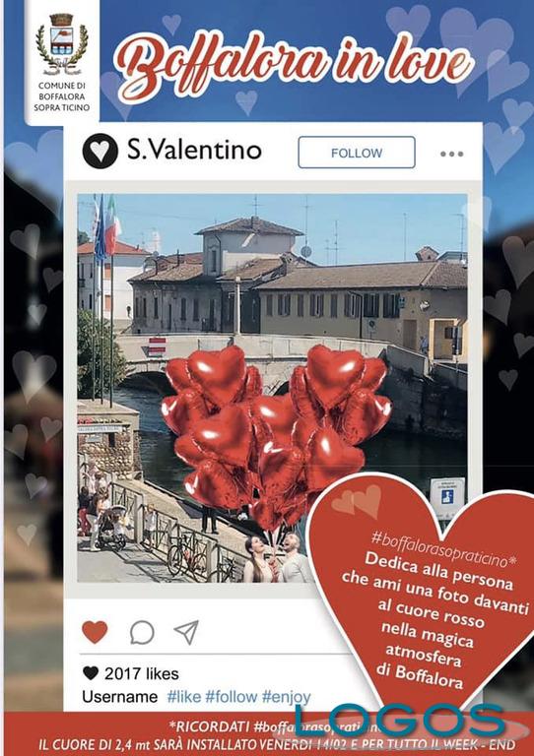
Task: Click the FOLLOW button
Action: click(357, 153)
